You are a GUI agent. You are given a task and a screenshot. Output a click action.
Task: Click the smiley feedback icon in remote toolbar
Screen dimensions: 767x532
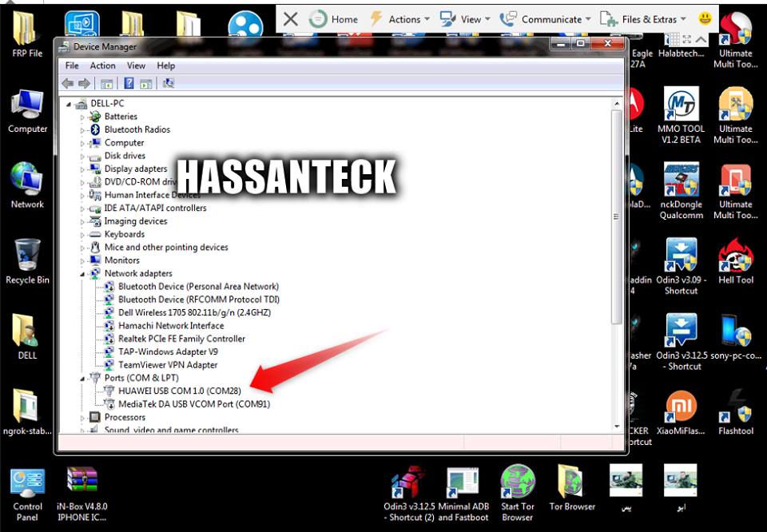click(705, 19)
